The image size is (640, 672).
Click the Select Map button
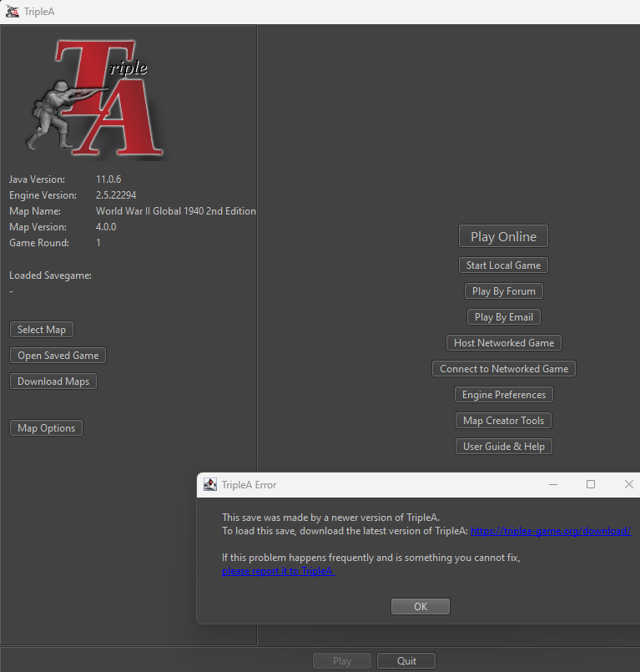coord(42,330)
